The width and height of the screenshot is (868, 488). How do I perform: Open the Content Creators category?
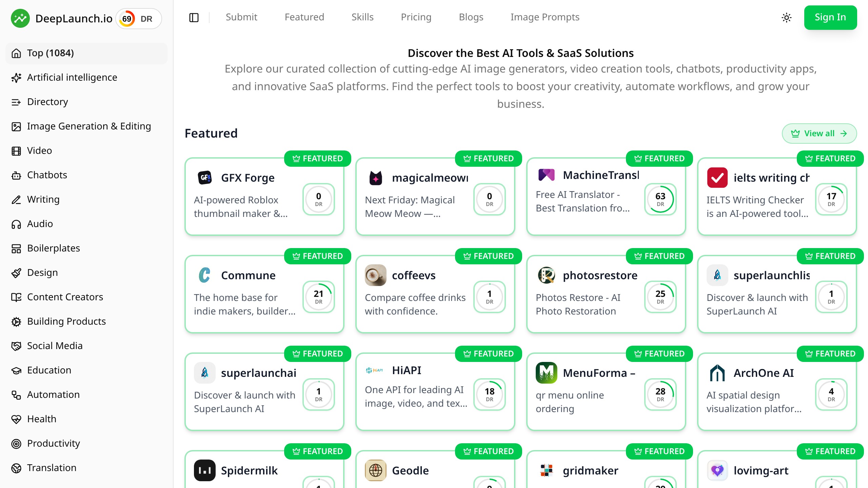tap(86, 297)
